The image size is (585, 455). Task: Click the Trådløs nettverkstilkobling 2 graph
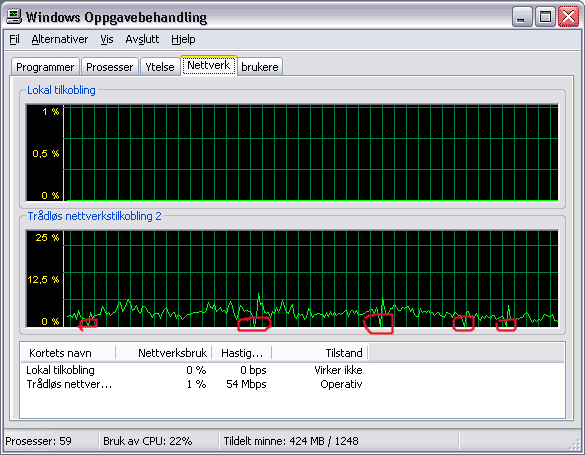[292, 279]
